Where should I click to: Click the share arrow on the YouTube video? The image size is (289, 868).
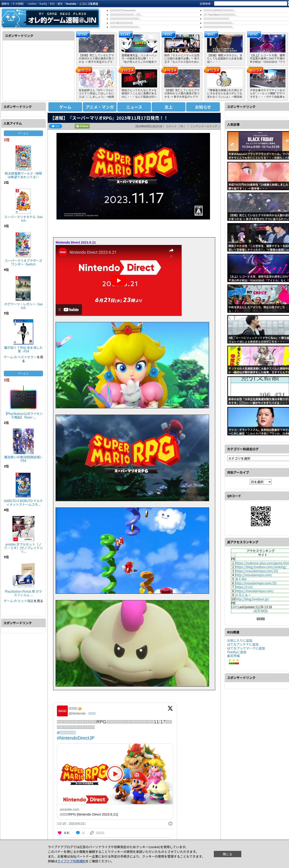[x=171, y=250]
